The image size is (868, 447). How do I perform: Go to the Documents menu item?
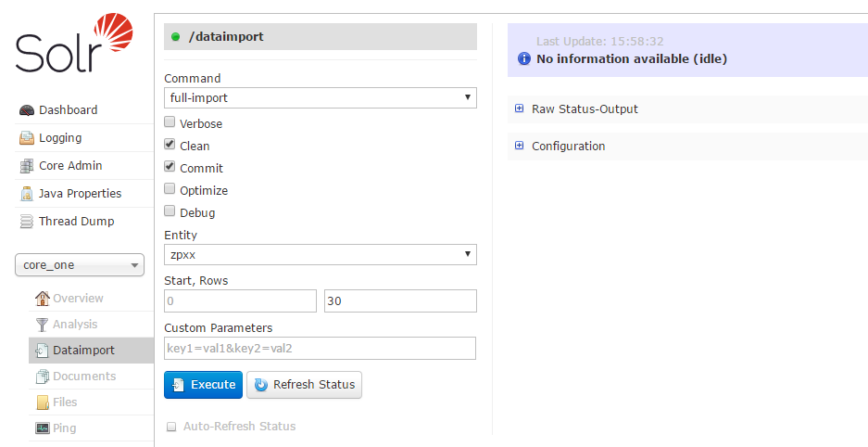pyautogui.click(x=83, y=377)
